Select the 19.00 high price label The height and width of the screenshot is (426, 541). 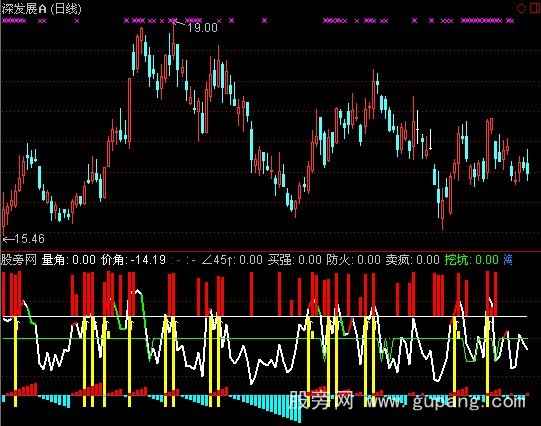(203, 27)
